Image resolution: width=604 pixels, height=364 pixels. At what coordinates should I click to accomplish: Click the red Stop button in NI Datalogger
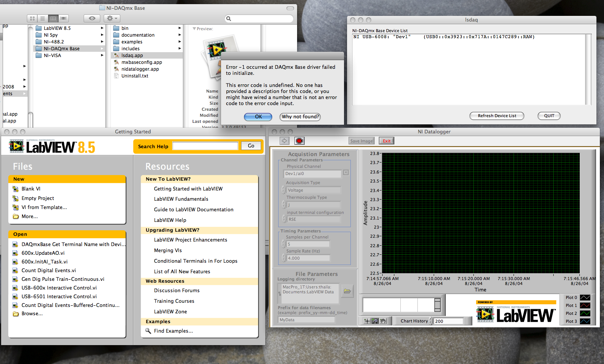299,141
